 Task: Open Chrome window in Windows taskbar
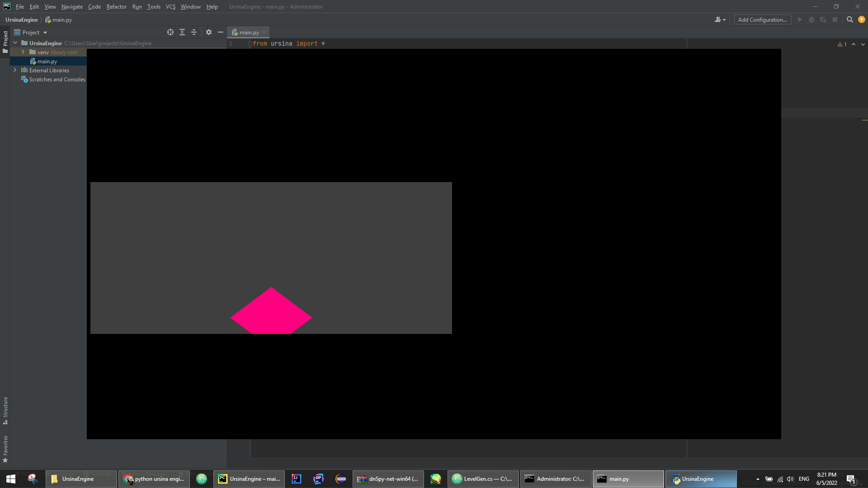(154, 479)
